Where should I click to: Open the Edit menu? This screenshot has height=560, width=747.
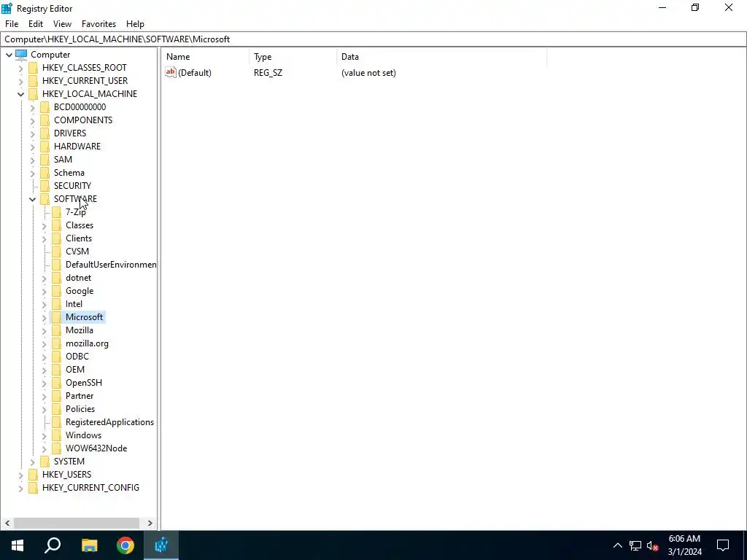[35, 24]
